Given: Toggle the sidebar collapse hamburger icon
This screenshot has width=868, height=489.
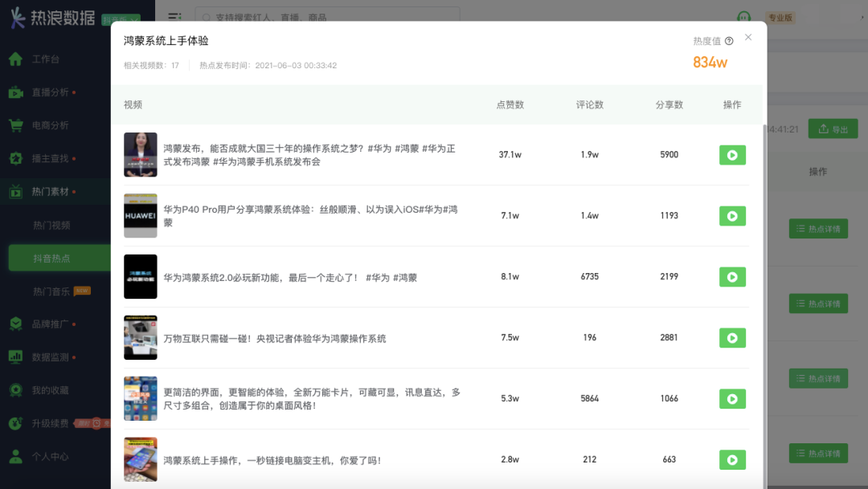Looking at the screenshot, I should [x=174, y=17].
